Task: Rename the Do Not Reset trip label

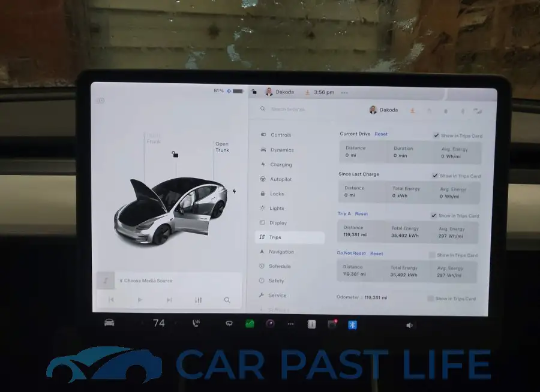Action: (x=351, y=252)
